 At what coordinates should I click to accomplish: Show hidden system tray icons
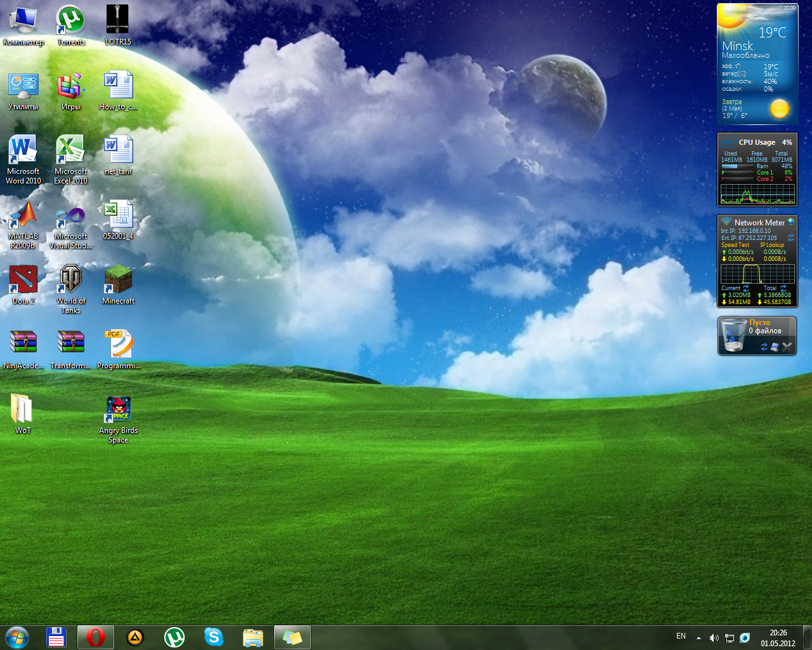(x=698, y=637)
